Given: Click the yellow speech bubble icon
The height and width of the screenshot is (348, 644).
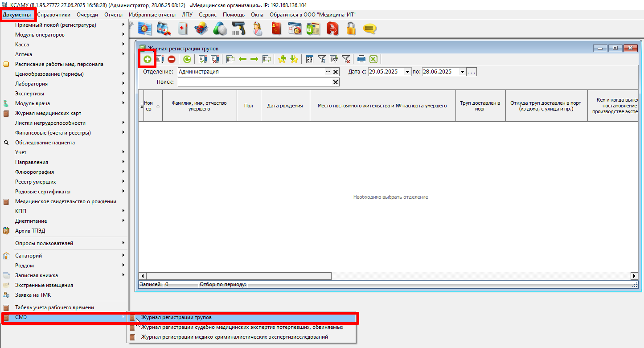Looking at the screenshot, I should 369,29.
